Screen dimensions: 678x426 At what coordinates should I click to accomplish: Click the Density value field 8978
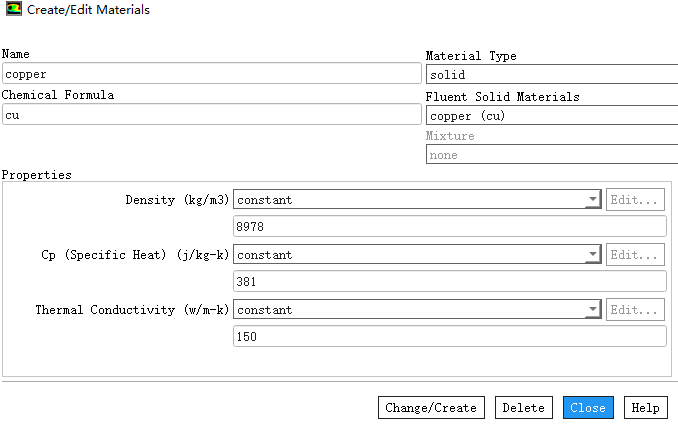point(448,227)
